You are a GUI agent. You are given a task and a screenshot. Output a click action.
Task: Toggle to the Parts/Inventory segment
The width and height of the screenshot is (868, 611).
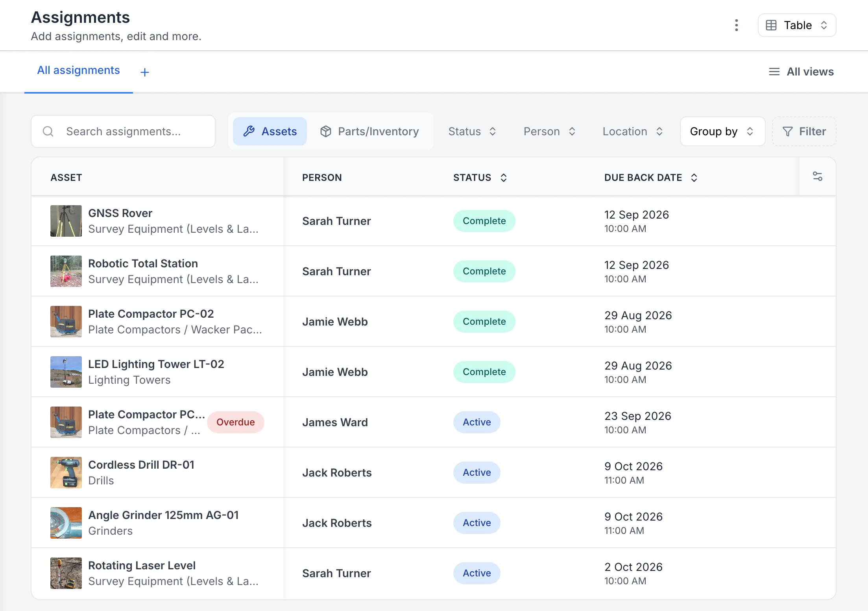369,131
